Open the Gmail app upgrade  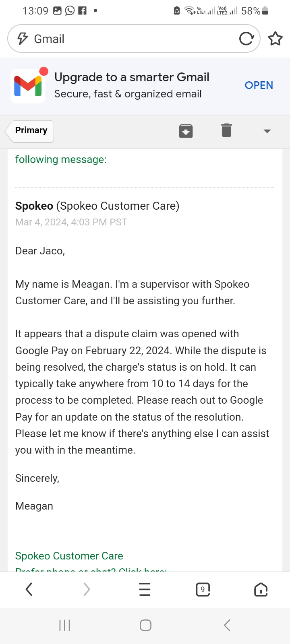[259, 85]
